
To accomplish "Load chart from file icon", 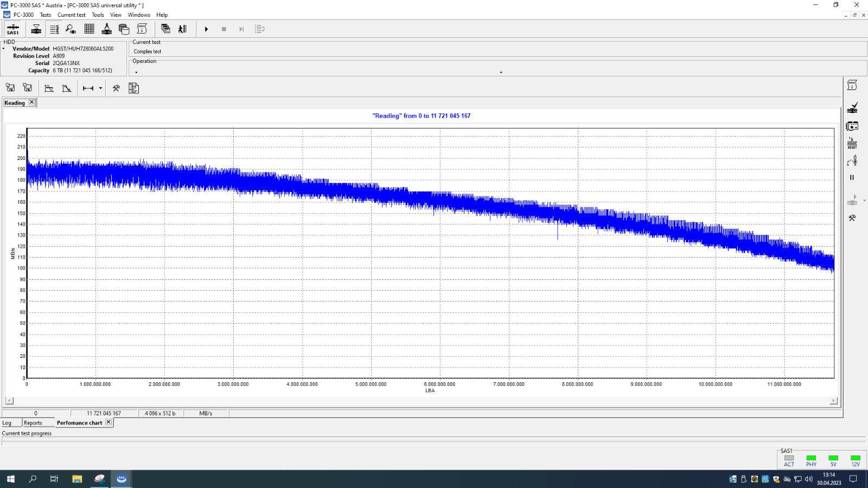I will coord(10,88).
